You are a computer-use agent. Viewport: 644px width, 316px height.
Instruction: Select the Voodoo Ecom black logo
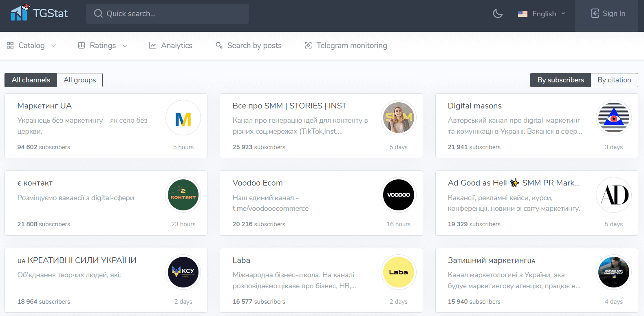[398, 195]
